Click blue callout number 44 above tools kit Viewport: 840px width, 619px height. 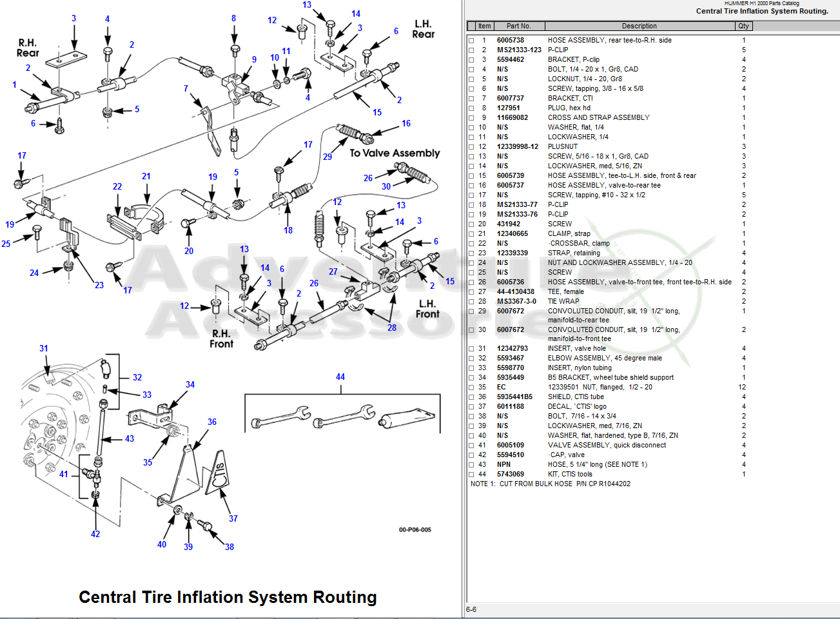point(340,377)
